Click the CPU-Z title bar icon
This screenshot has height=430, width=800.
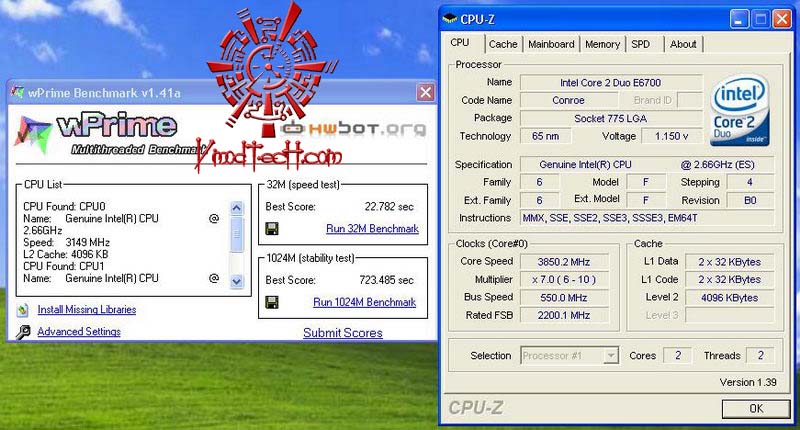click(x=449, y=19)
